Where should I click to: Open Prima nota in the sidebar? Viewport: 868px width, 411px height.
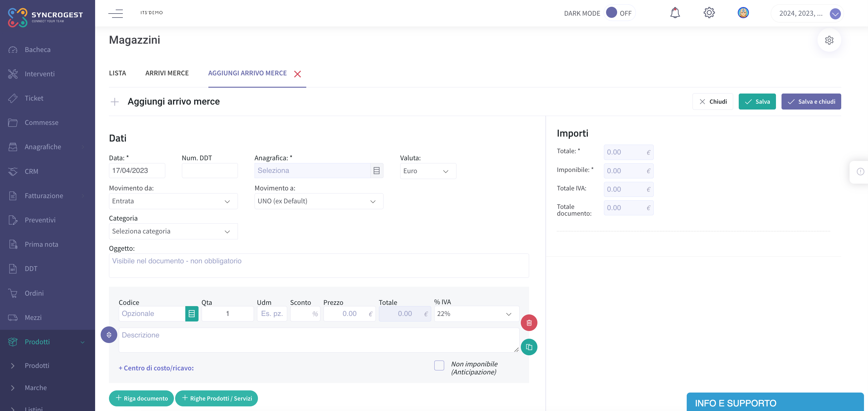41,244
